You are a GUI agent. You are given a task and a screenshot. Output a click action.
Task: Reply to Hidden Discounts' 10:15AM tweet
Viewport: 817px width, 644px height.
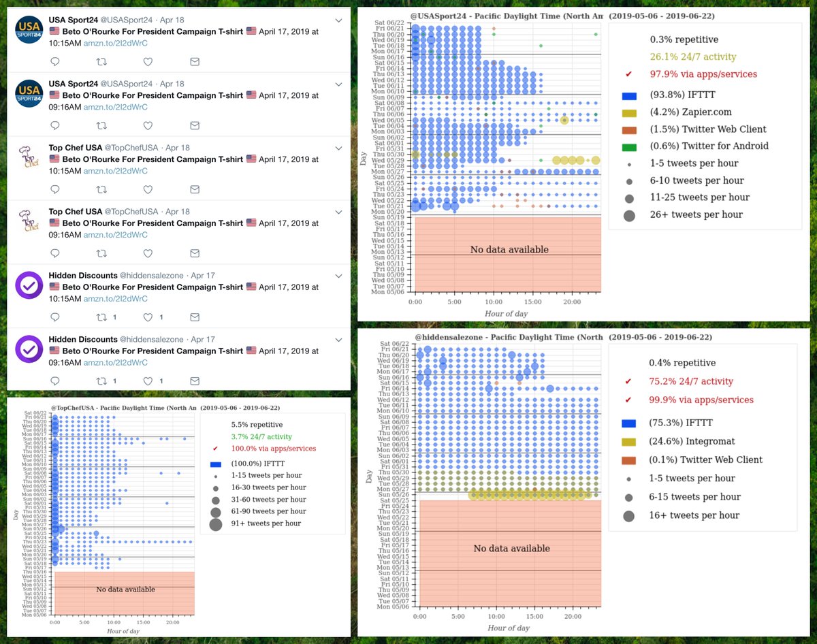[56, 317]
